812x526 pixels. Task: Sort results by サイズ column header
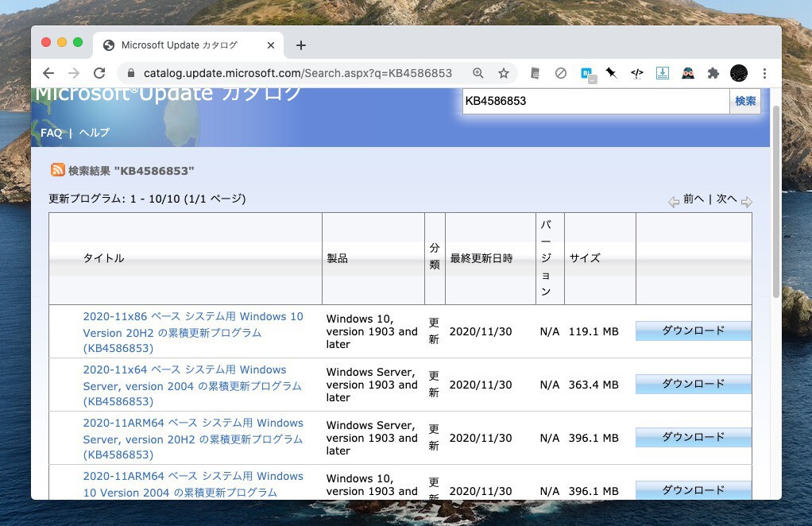(x=585, y=258)
